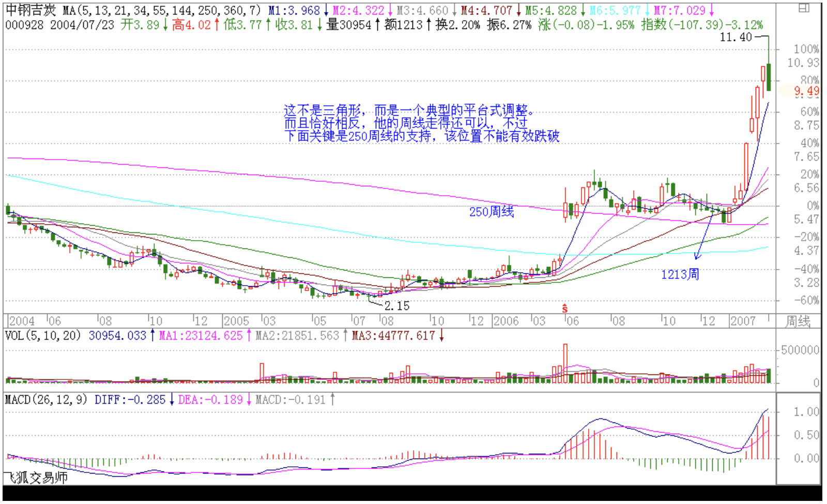Click the stock name 中钢吉炭
827x504 pixels.
click(30, 11)
